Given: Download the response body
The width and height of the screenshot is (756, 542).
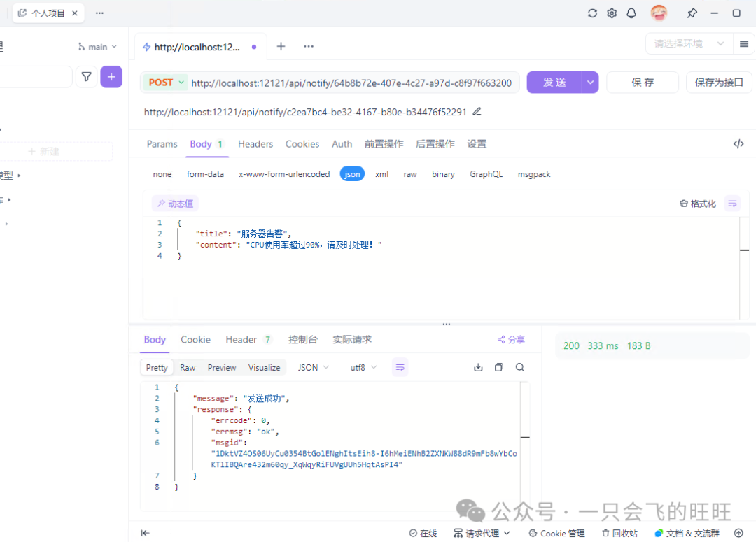Looking at the screenshot, I should point(478,367).
